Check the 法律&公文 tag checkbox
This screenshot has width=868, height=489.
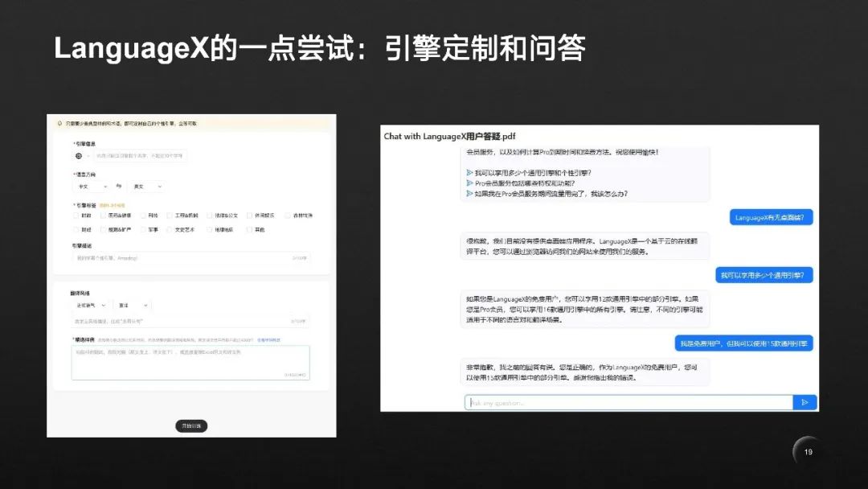(209, 216)
